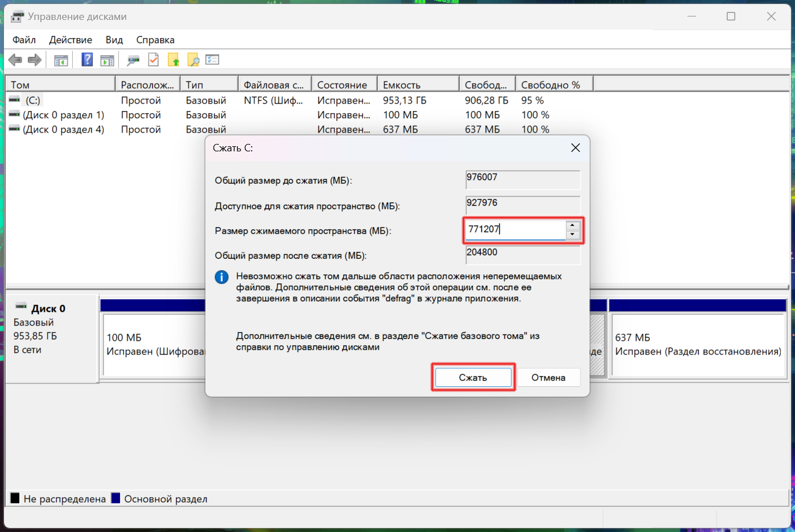The height and width of the screenshot is (532, 795).
Task: Click the available shrink space field 927976
Action: click(x=523, y=205)
